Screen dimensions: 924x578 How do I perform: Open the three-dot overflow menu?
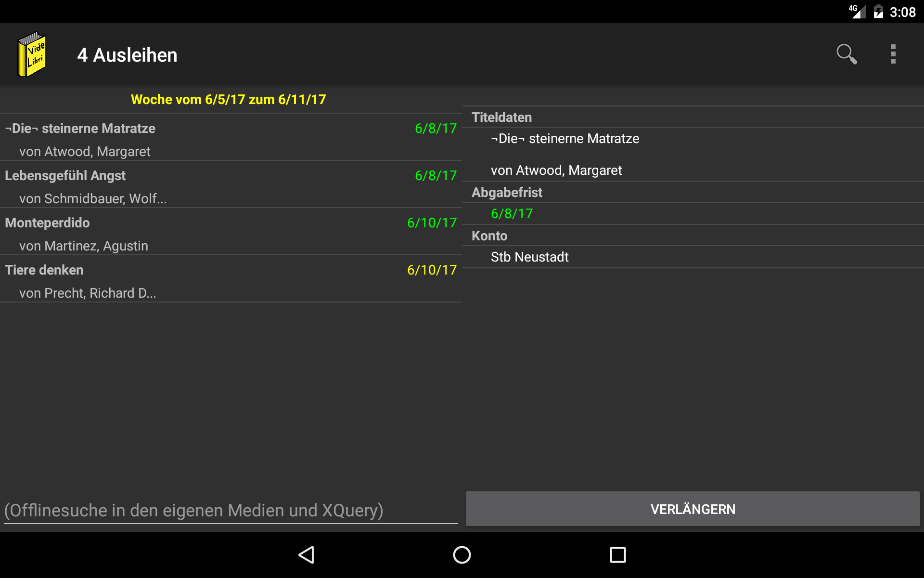click(x=893, y=54)
